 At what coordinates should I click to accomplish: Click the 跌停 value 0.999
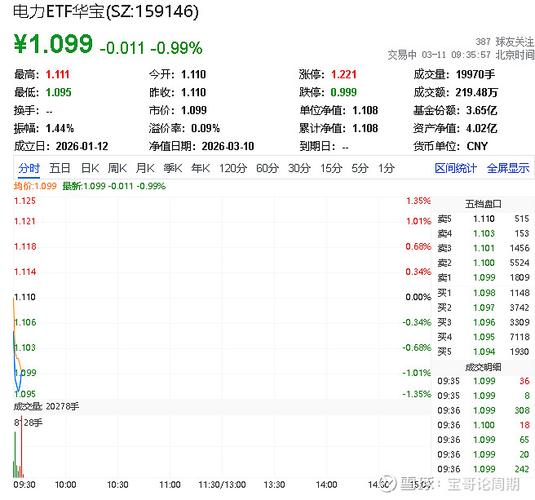(344, 92)
